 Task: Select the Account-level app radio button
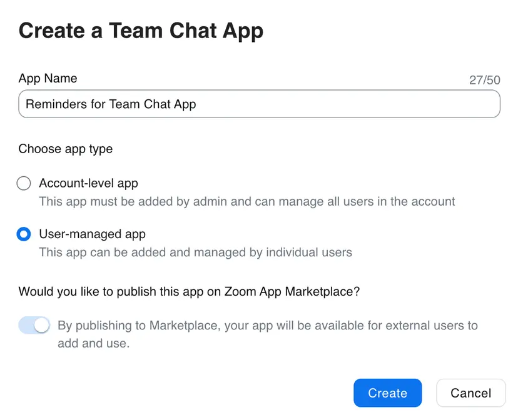coord(23,183)
